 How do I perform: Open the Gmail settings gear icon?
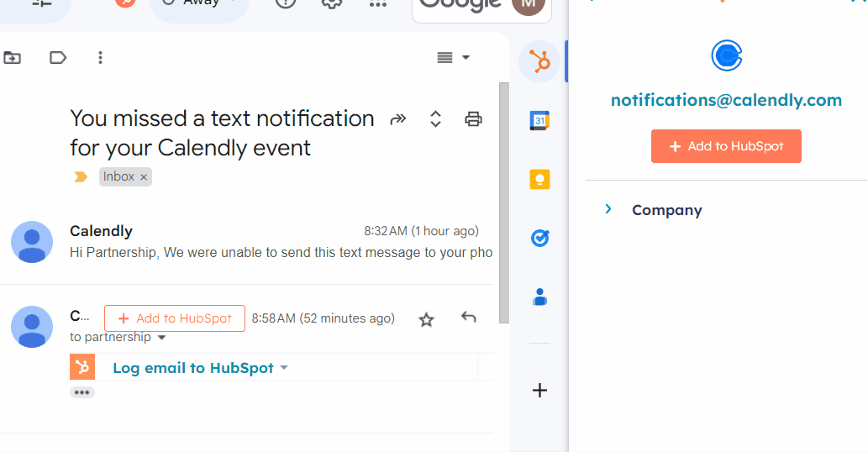332,4
